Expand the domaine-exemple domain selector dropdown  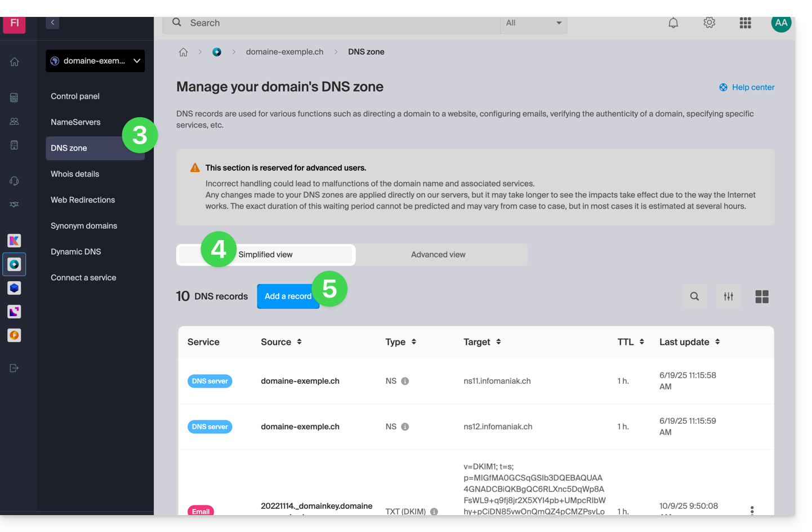[95, 61]
